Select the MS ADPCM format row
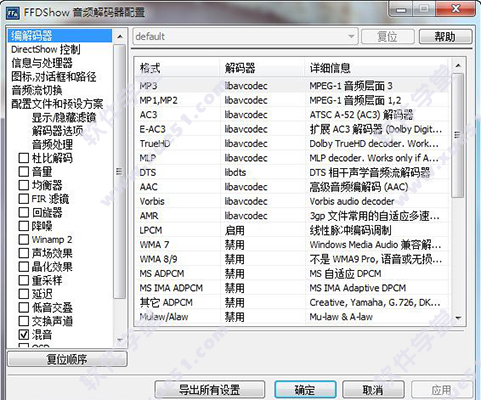 [x=292, y=273]
